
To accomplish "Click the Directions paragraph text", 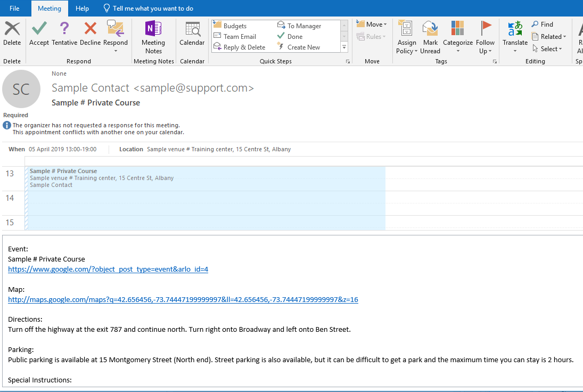I will coord(179,329).
